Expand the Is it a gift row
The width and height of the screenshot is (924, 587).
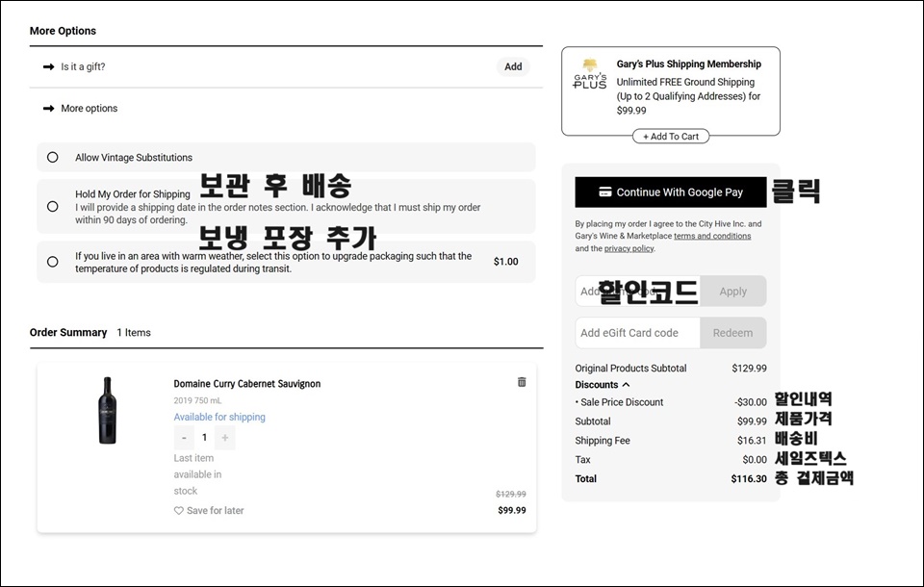click(287, 66)
